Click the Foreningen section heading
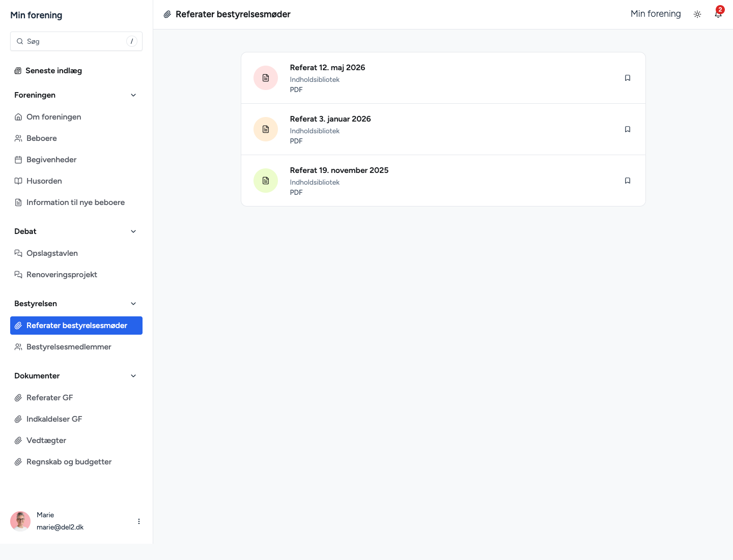The width and height of the screenshot is (733, 560). [x=35, y=95]
